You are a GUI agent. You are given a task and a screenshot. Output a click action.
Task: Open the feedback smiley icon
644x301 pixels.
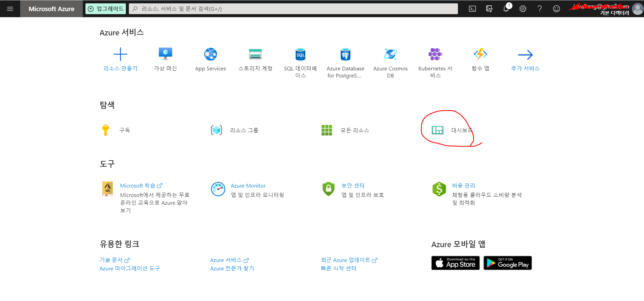[x=557, y=9]
